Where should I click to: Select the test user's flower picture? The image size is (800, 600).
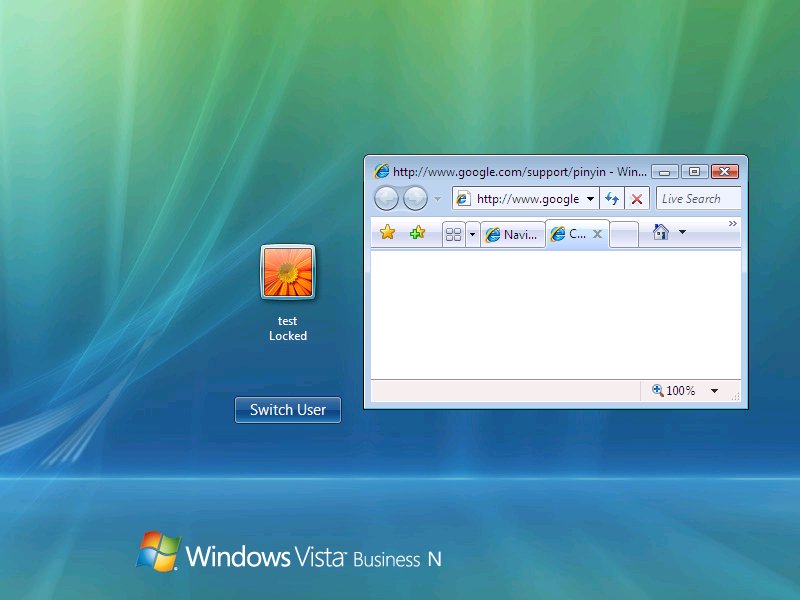pos(288,272)
